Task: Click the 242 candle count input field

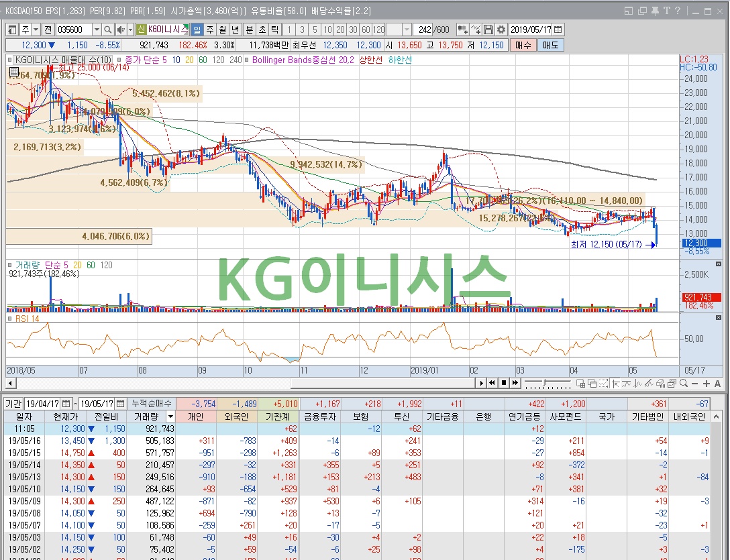Action: [x=423, y=30]
